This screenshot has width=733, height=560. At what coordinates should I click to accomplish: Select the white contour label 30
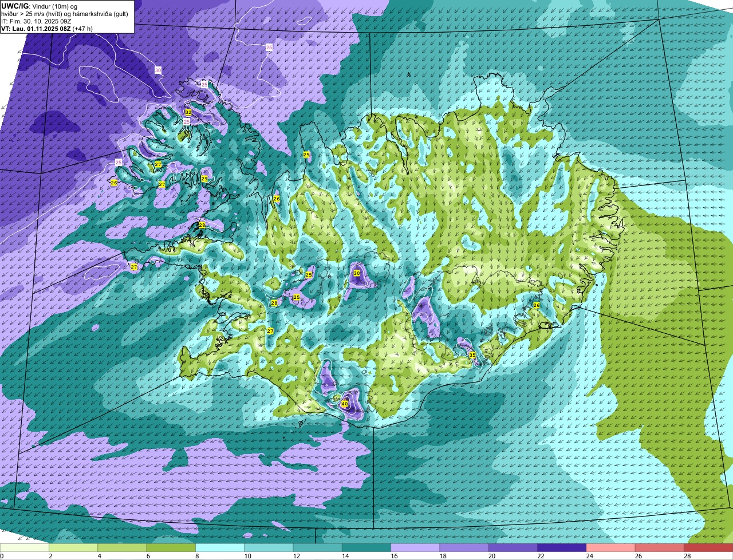[158, 70]
